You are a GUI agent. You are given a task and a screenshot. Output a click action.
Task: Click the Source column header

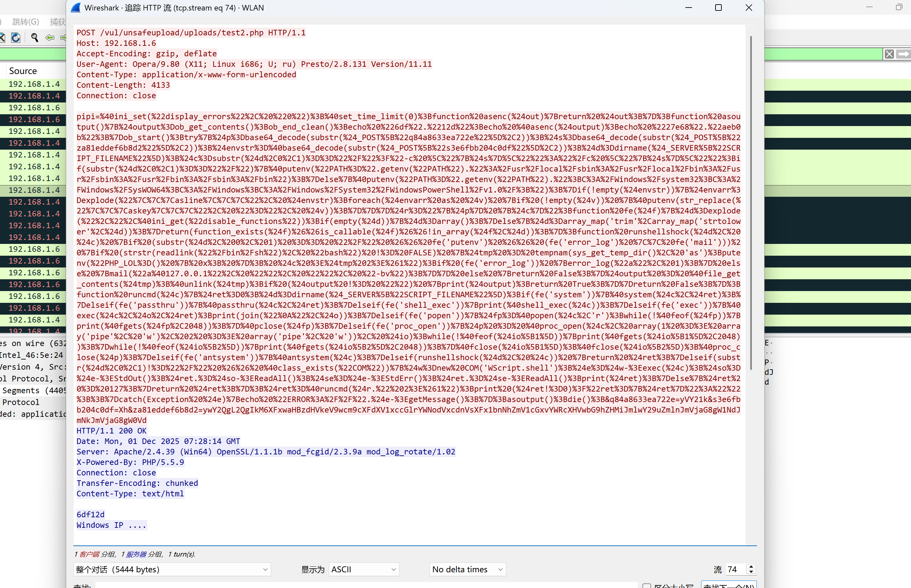point(23,71)
